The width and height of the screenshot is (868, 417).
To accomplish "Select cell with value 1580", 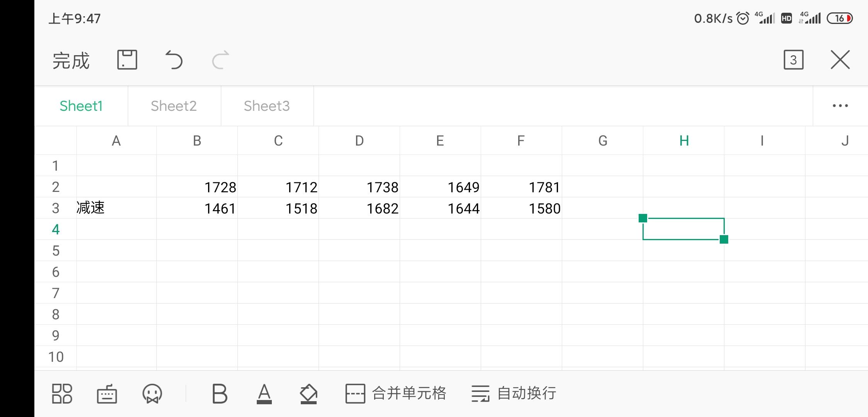I will click(521, 208).
